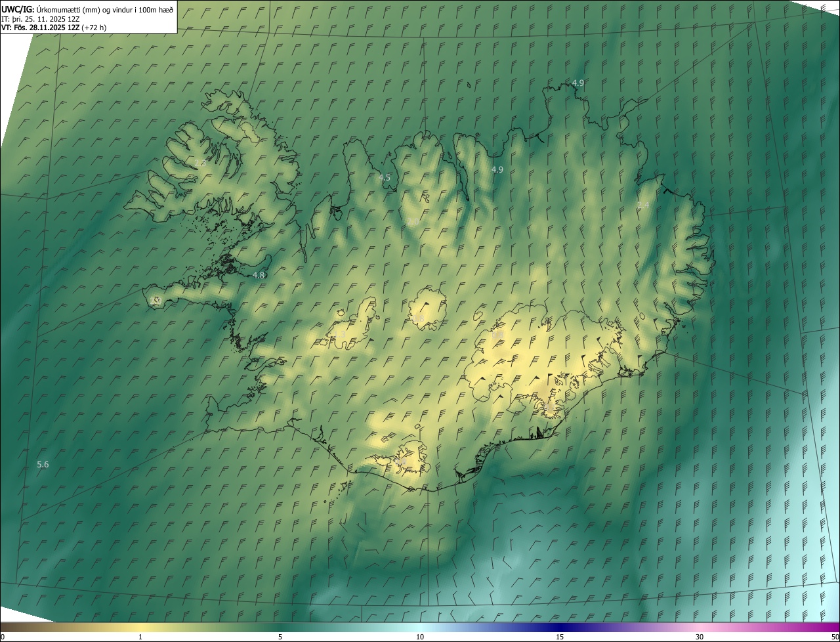Select the 1.3 label inside the western glacier outline

coord(339,335)
